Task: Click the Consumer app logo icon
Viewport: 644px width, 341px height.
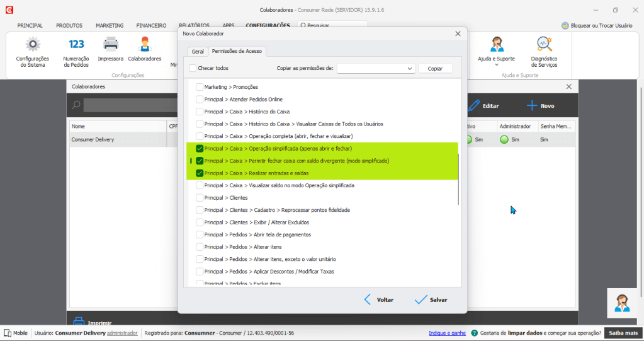Action: click(x=9, y=10)
